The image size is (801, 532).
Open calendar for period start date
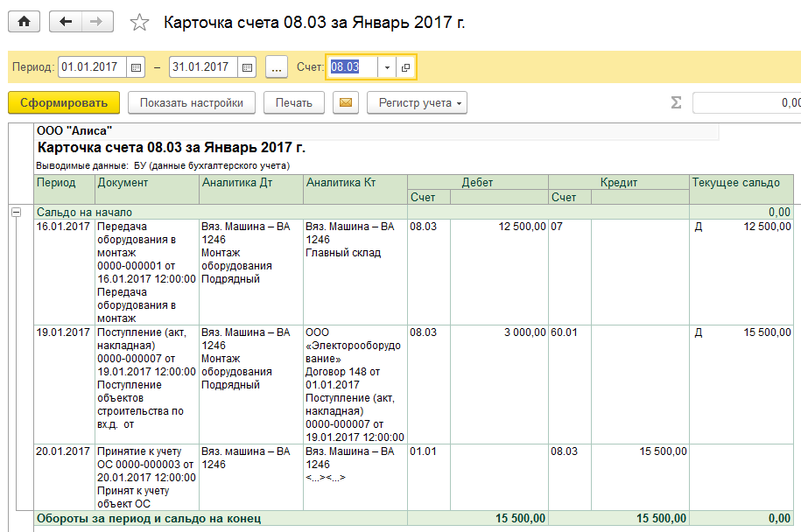click(136, 67)
